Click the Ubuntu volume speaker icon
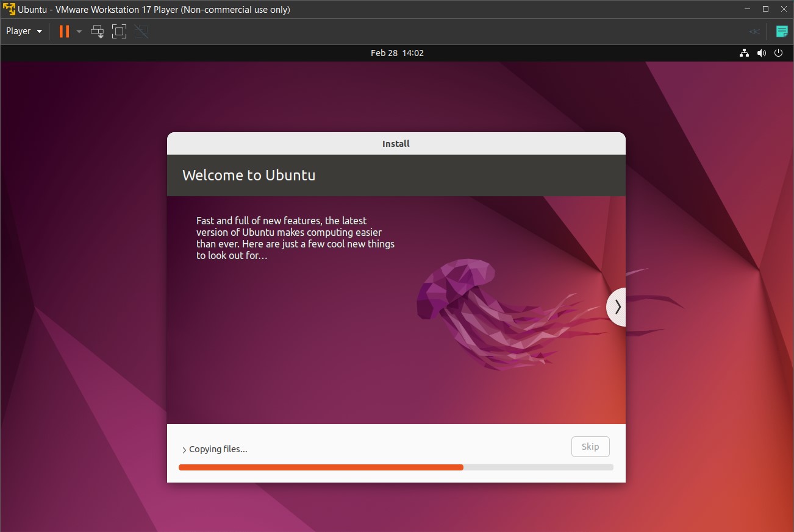This screenshot has height=532, width=794. (x=761, y=53)
